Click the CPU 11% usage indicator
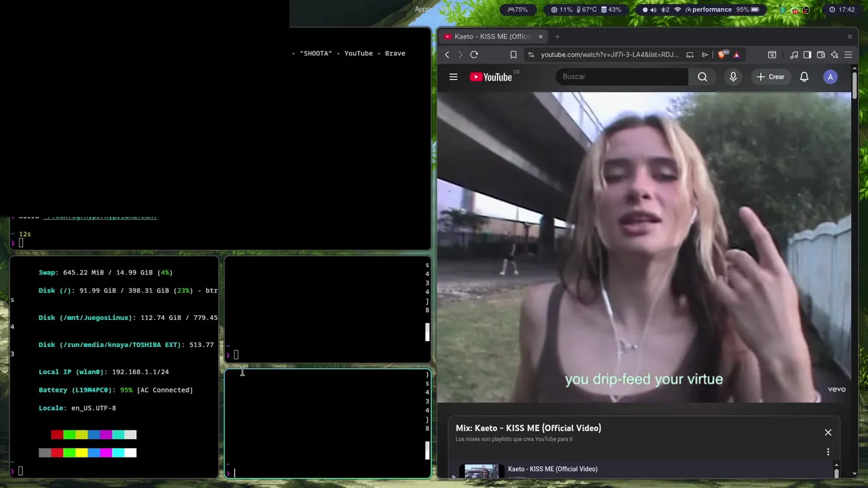868x488 pixels. 562,9
